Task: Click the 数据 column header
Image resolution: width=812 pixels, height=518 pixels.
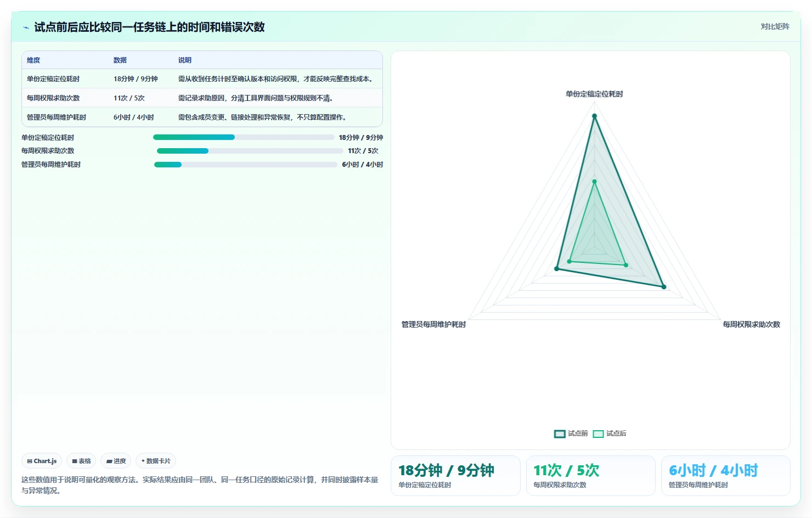Action: coord(120,60)
